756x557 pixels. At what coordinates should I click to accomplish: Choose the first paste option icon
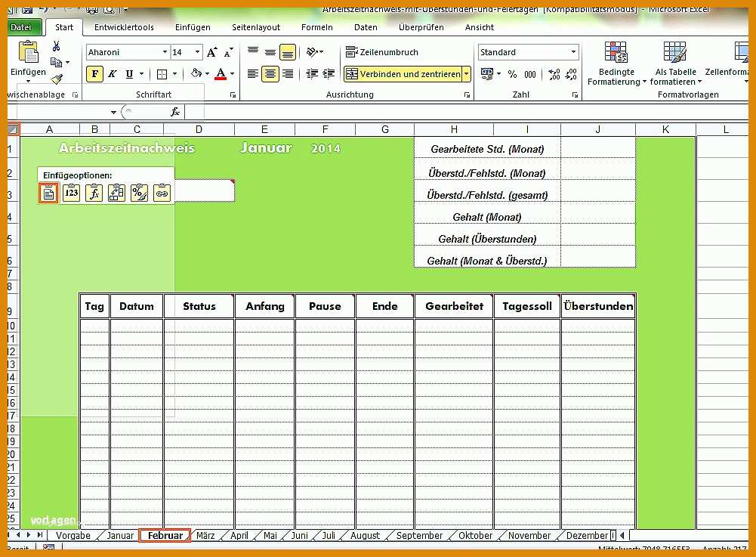tap(48, 193)
